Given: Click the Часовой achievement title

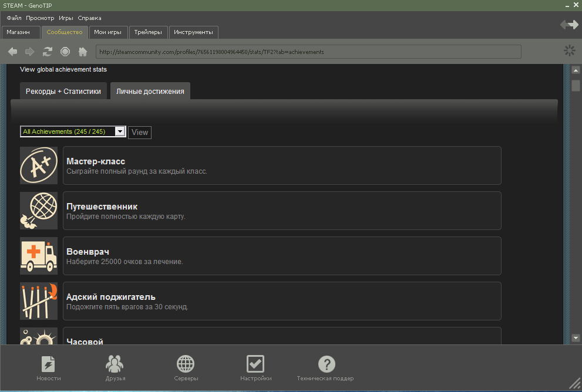Looking at the screenshot, I should point(85,341).
